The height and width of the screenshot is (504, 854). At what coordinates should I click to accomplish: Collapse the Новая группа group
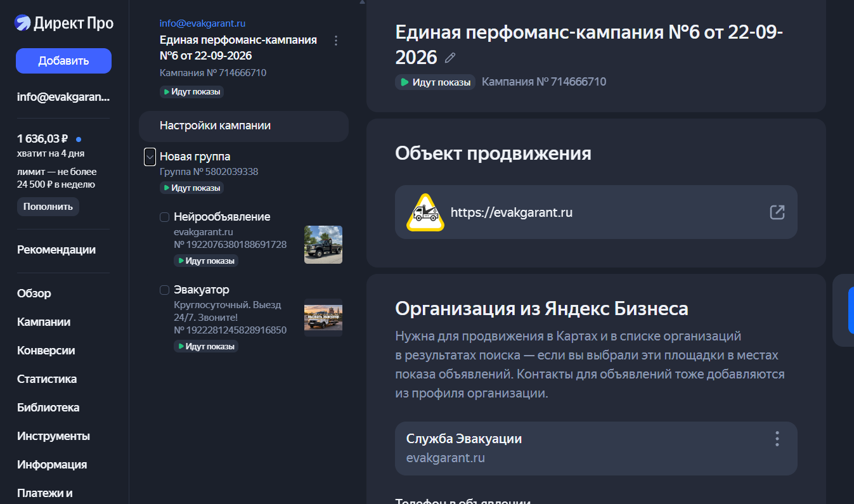[x=150, y=157]
